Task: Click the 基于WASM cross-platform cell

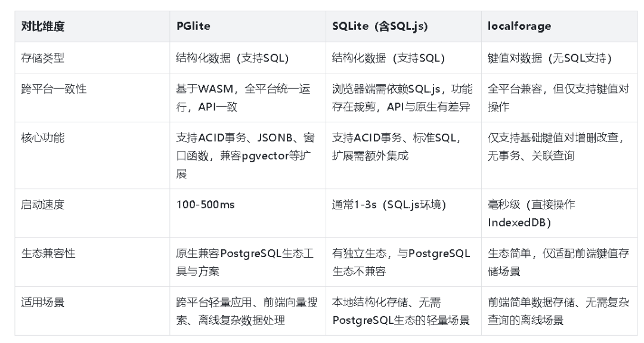Action: (x=247, y=98)
